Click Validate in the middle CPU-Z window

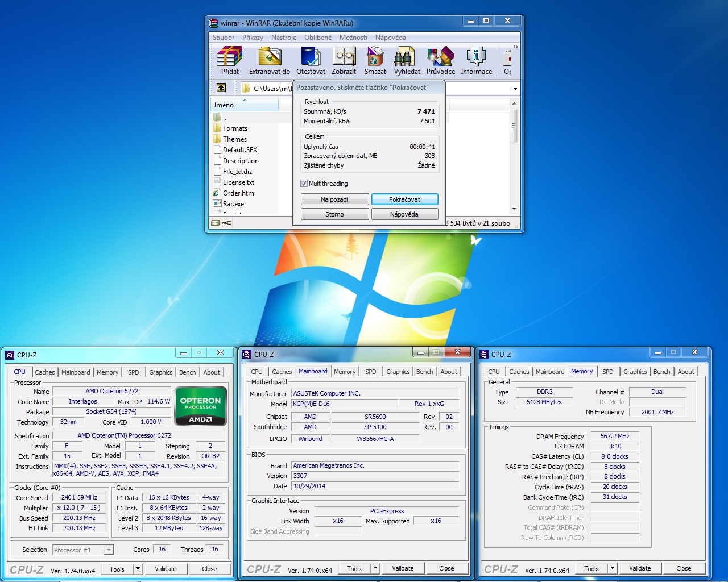point(403,568)
